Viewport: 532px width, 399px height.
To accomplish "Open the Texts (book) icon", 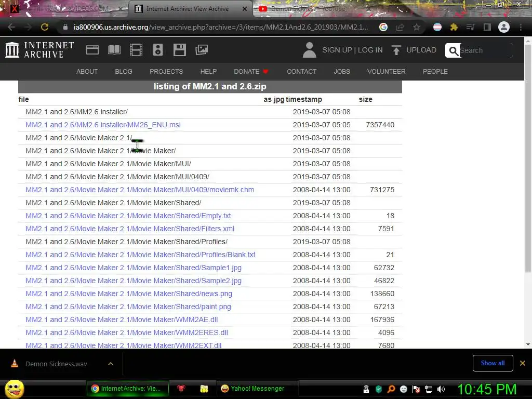I will point(114,50).
